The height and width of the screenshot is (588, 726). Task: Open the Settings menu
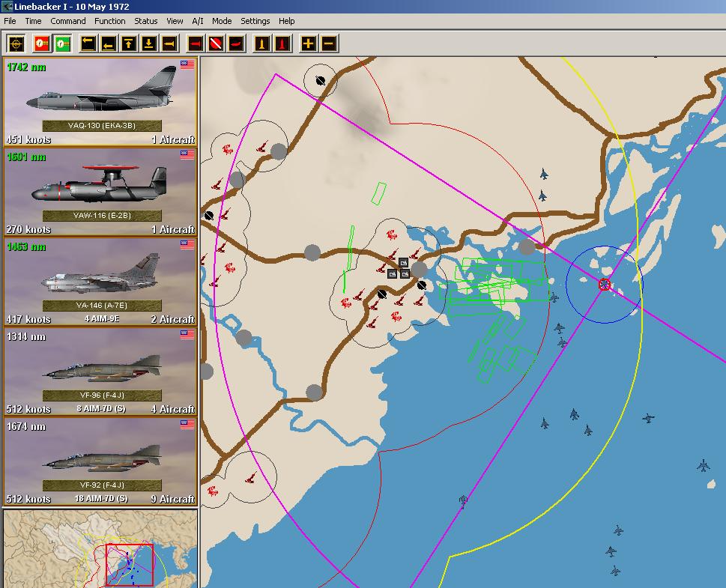255,21
